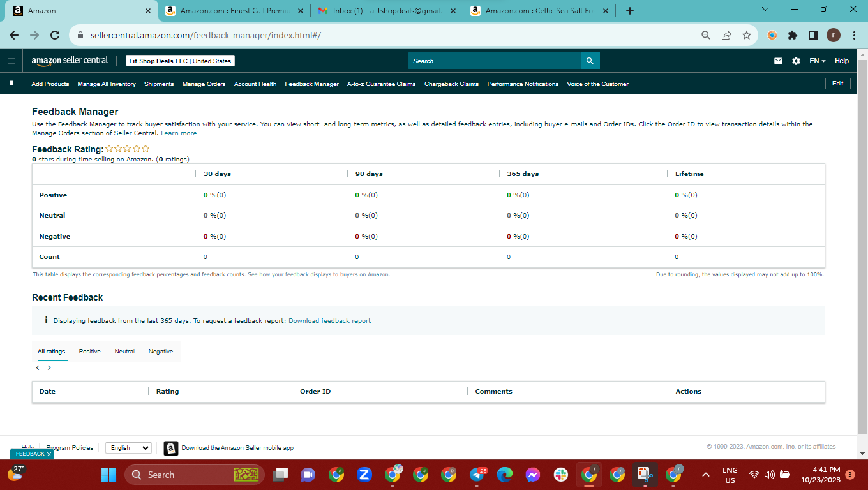Open Voice of the Customer page
868x490 pixels.
pos(598,84)
